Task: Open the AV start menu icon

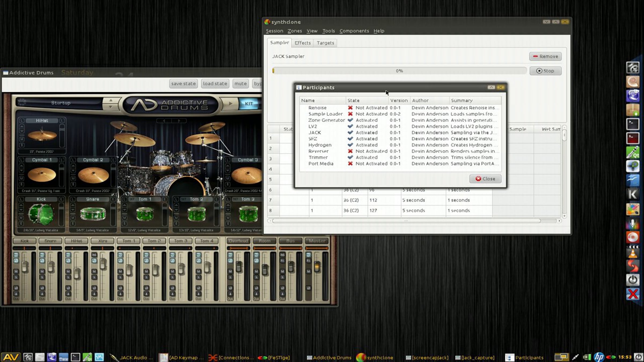Action: (11, 357)
